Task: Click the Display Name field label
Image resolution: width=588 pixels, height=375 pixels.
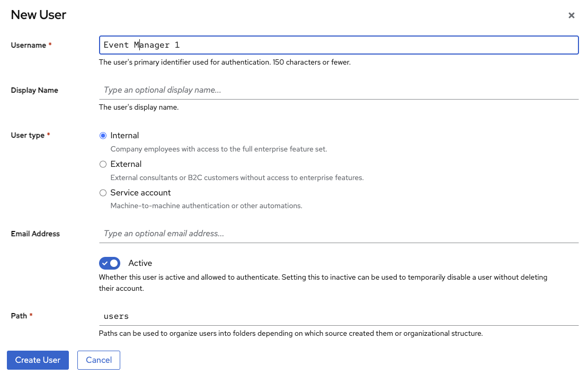Action: click(34, 91)
